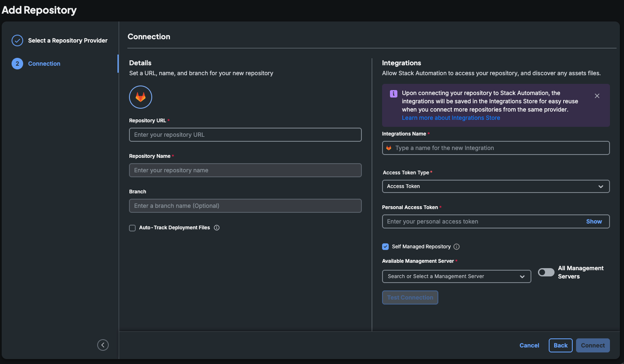The height and width of the screenshot is (364, 624).
Task: Open Self Managed Repository info icon
Action: (x=457, y=247)
